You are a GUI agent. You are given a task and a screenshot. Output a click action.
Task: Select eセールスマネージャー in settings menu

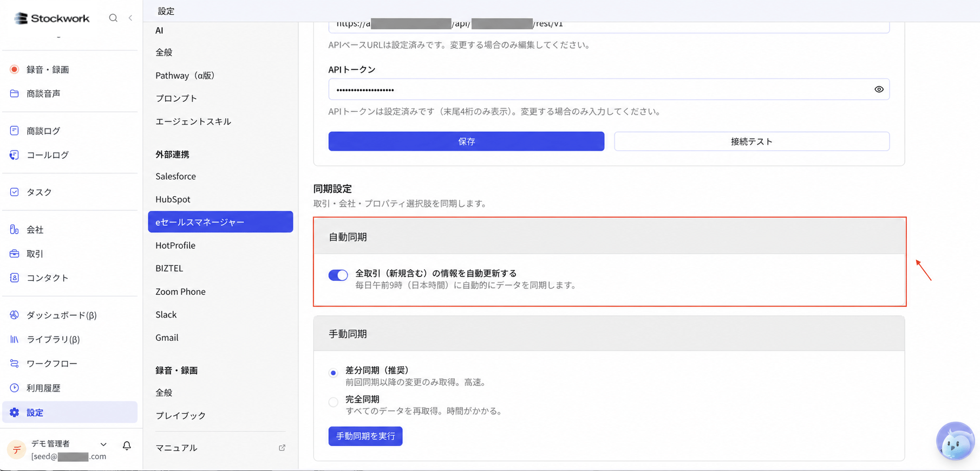point(220,222)
